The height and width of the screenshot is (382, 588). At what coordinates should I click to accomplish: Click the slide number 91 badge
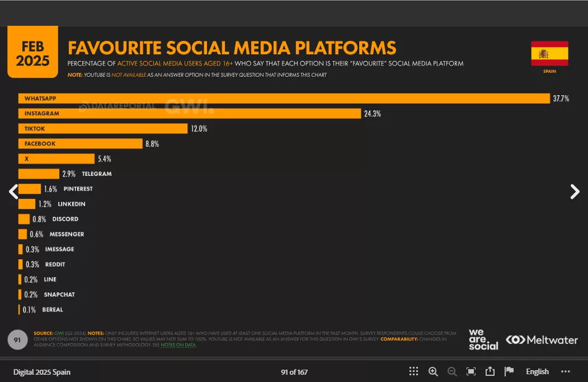tap(17, 339)
